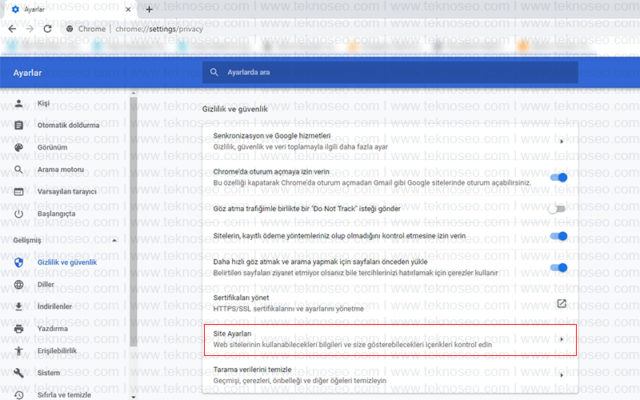640x400 pixels.
Task: Open a new tab with plus button
Action: [149, 9]
